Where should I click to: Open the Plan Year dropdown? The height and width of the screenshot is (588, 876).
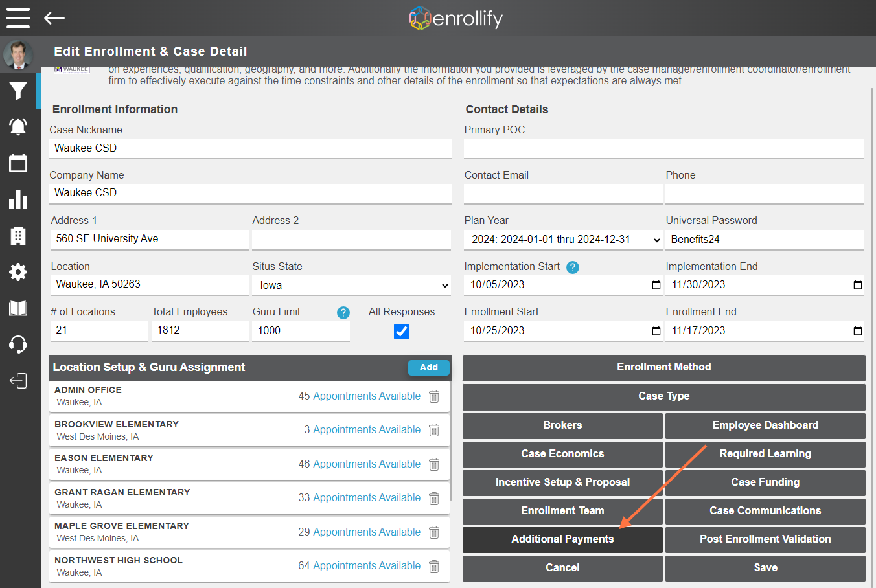click(x=563, y=240)
